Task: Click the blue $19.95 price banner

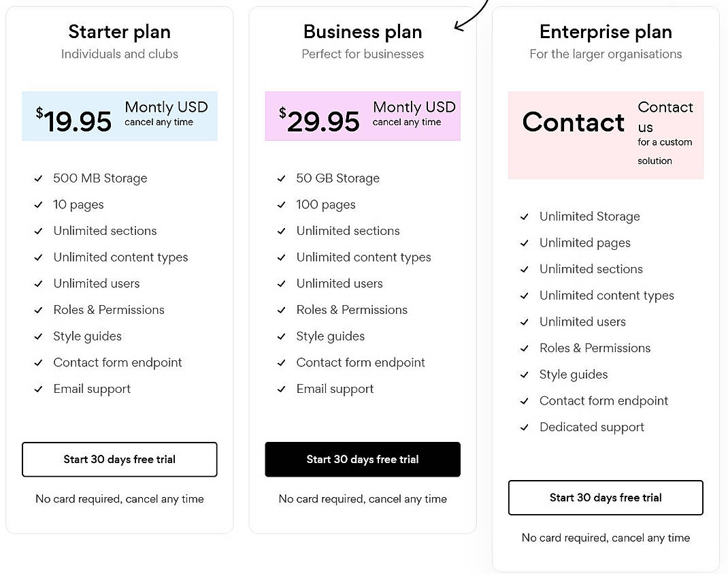Action: coord(120,116)
